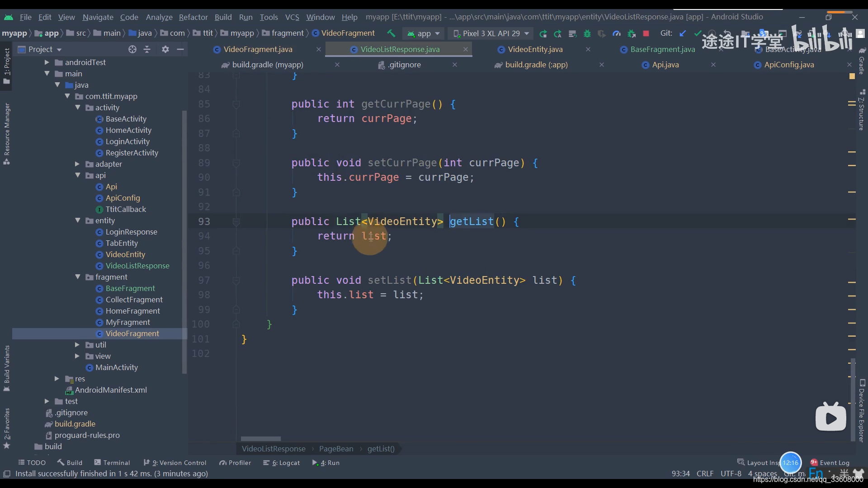
Task: Stop the running app with red square
Action: [x=646, y=33]
